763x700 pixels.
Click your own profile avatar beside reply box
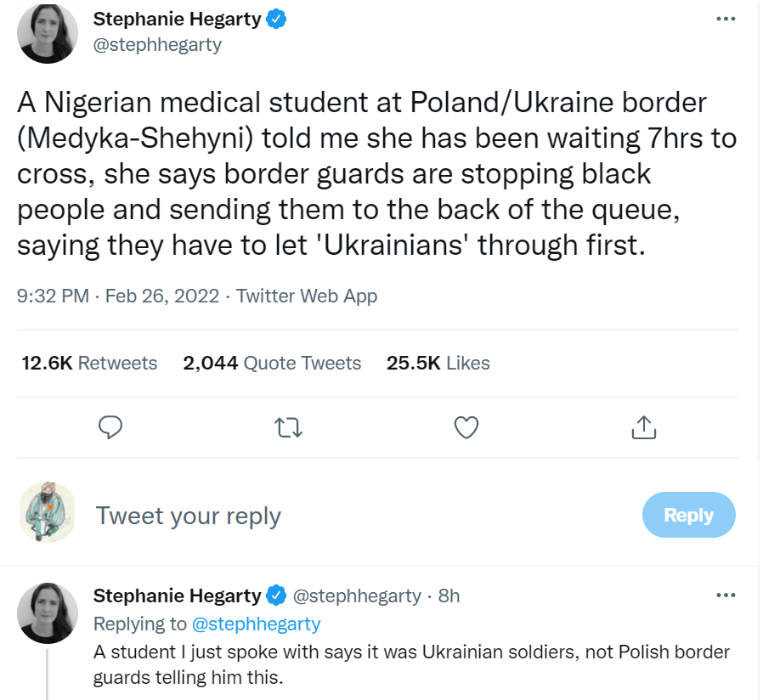point(48,513)
